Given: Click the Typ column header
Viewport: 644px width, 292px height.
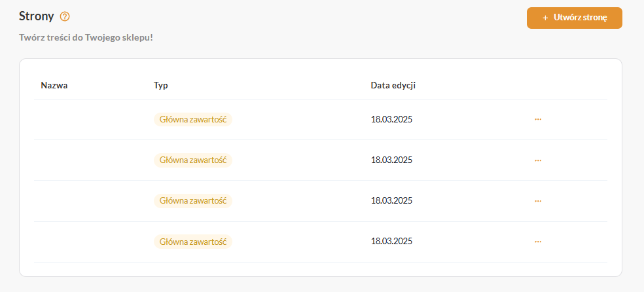Looking at the screenshot, I should [161, 85].
